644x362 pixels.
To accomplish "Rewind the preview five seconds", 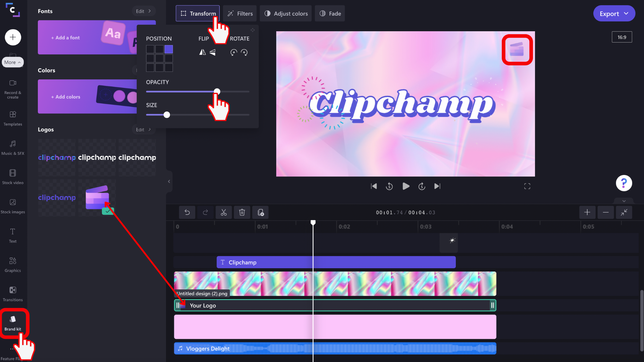I will (x=389, y=186).
